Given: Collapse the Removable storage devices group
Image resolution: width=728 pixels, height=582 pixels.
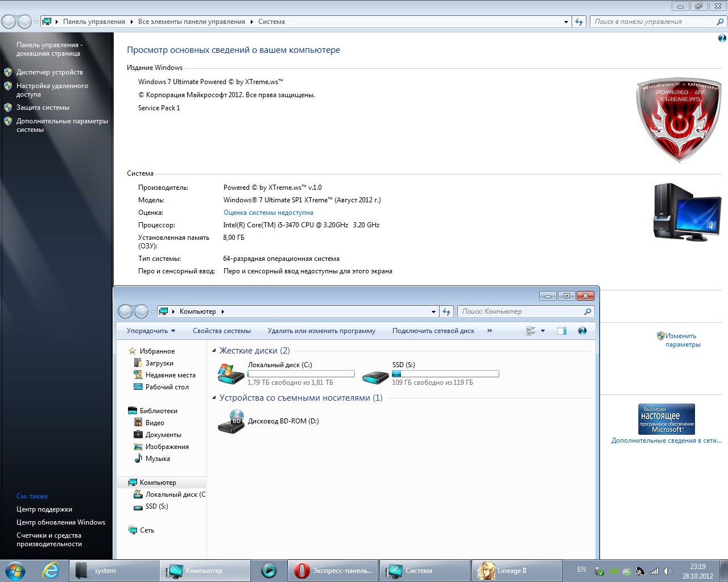Looking at the screenshot, I should tap(214, 398).
